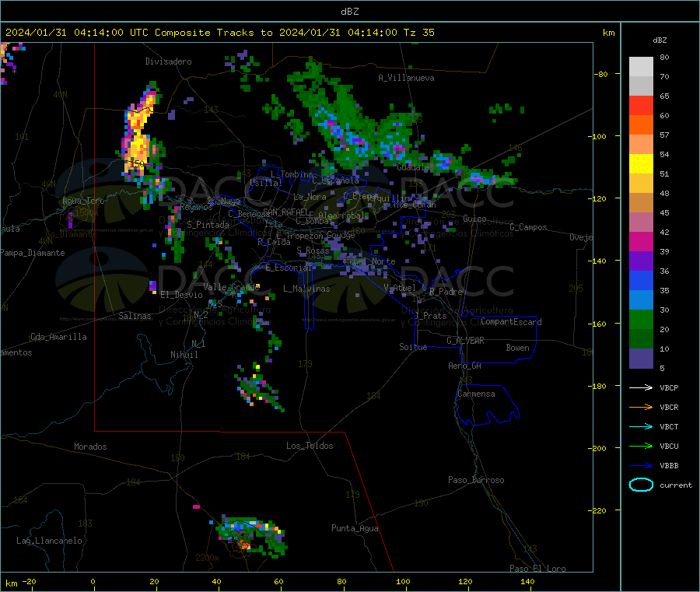Select the magenta swatch between 42 and 39
The height and width of the screenshot is (592, 700).
click(641, 241)
